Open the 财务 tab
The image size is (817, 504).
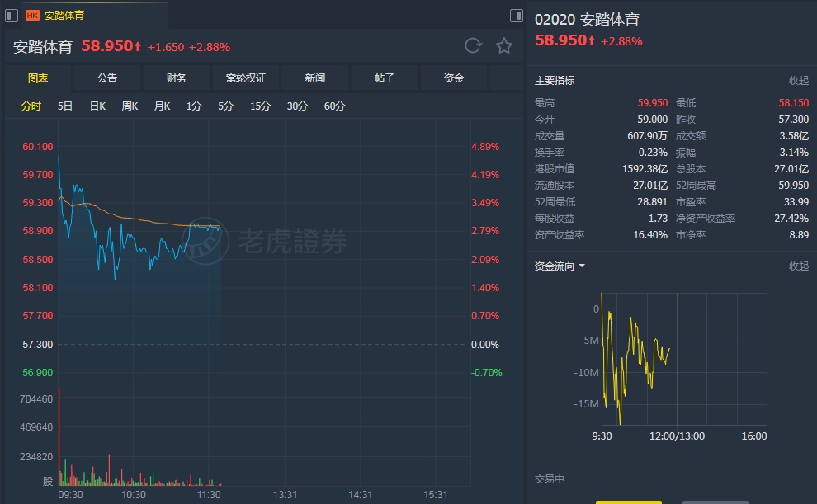click(x=177, y=78)
